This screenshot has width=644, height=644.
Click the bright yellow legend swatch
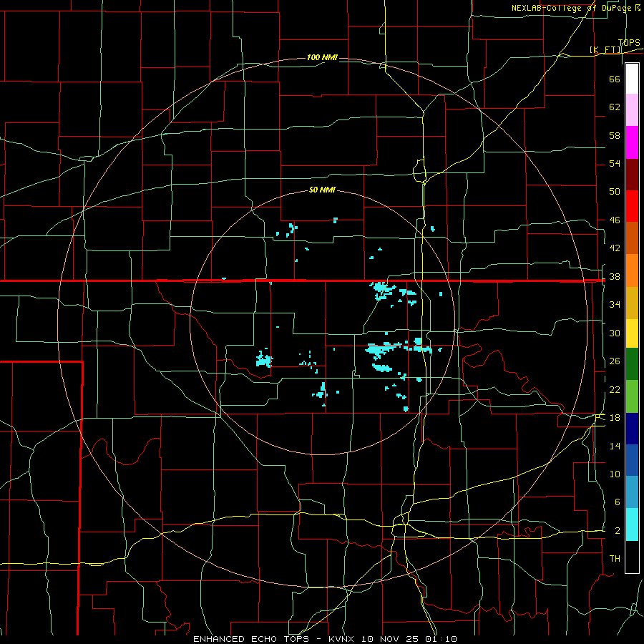(x=632, y=333)
